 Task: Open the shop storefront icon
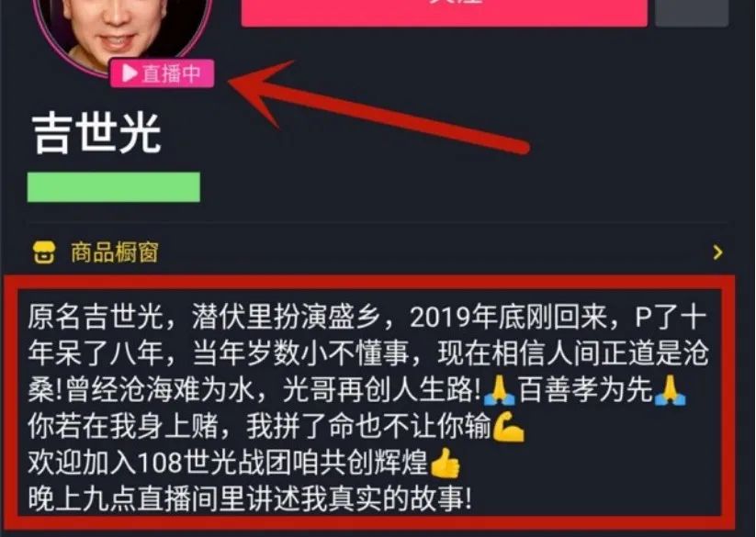click(x=44, y=252)
